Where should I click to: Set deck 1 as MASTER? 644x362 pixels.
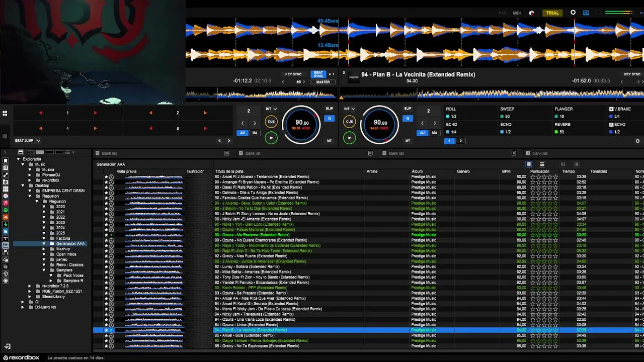click(323, 82)
